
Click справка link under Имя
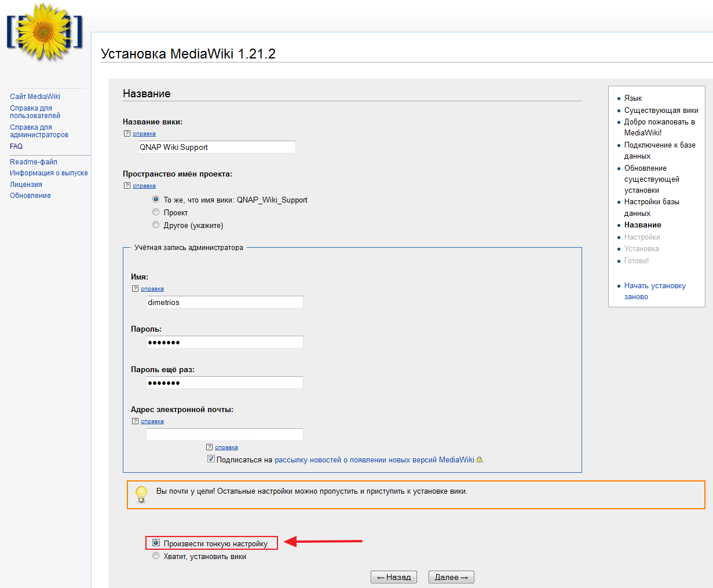[152, 289]
